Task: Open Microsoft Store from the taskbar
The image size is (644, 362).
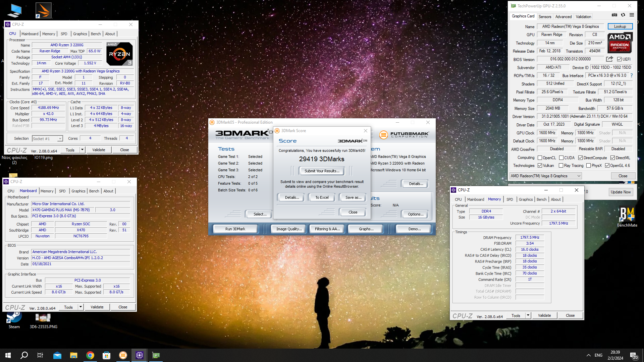Action: pyautogui.click(x=107, y=355)
